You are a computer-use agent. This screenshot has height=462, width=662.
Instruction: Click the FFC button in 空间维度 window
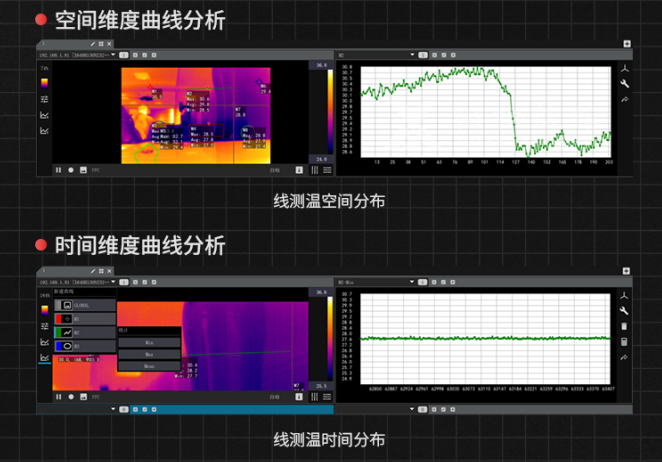click(x=96, y=170)
